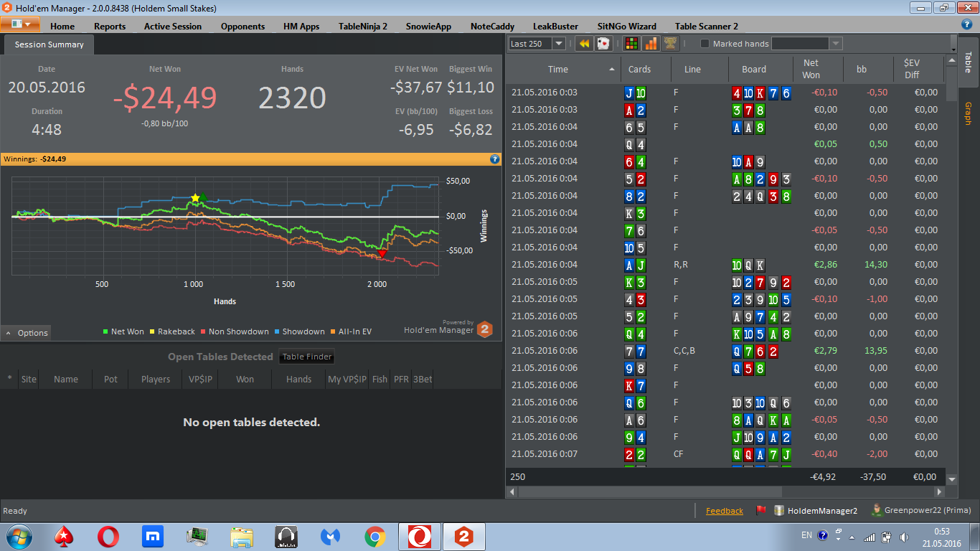Sort hands by Line column
This screenshot has height=551, width=980.
tap(692, 69)
